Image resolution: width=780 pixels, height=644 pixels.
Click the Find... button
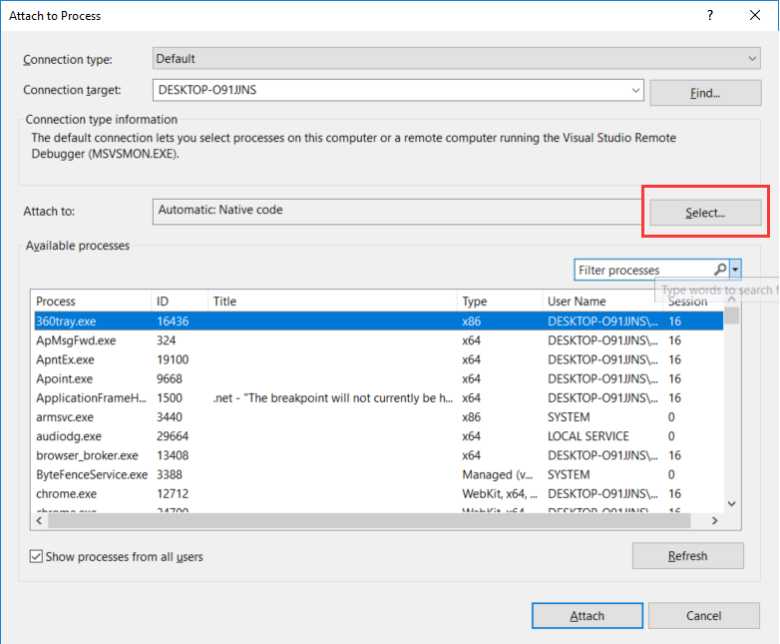705,93
